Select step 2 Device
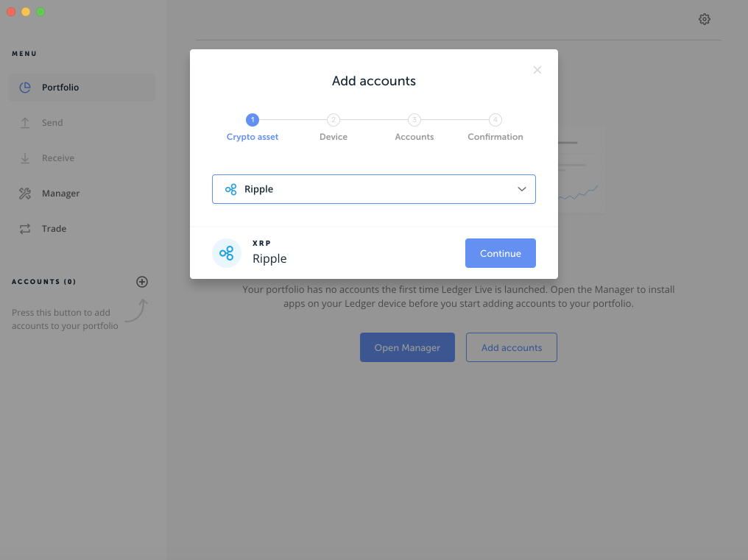Image resolution: width=748 pixels, height=560 pixels. [334, 127]
